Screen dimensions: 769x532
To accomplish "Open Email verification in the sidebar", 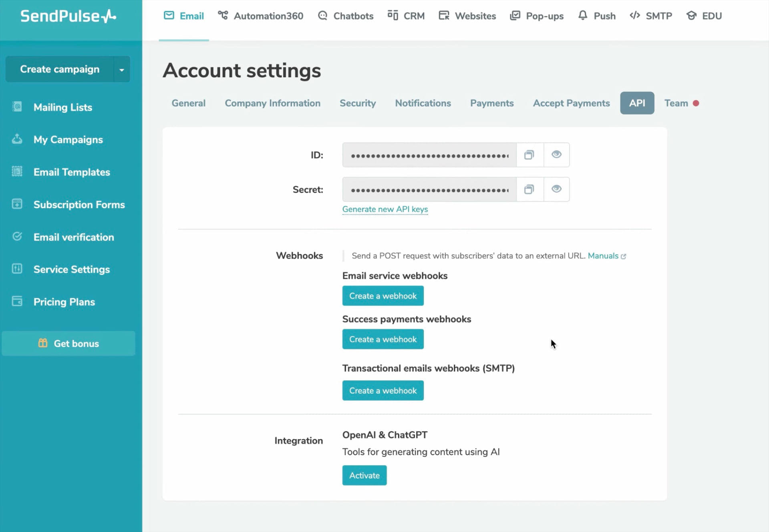I will pos(74,237).
